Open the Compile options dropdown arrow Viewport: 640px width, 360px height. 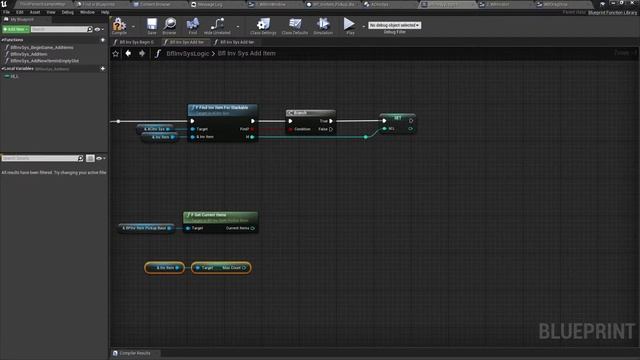133,27
